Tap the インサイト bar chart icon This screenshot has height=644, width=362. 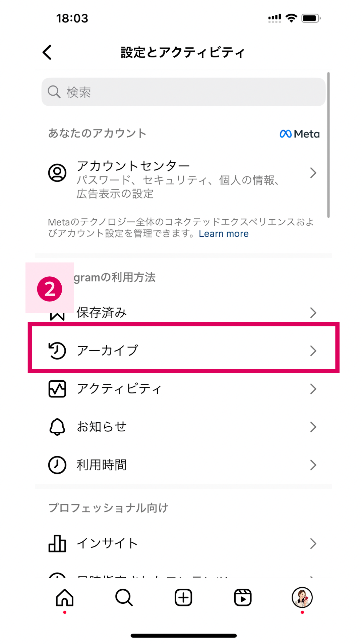point(57,543)
